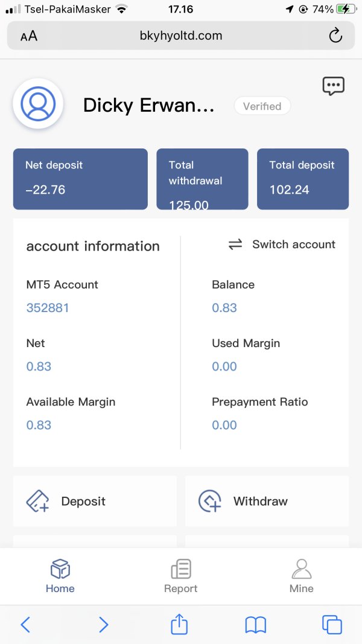Image resolution: width=362 pixels, height=644 pixels.
Task: Tap the MT5 account number 352881
Action: click(x=48, y=308)
